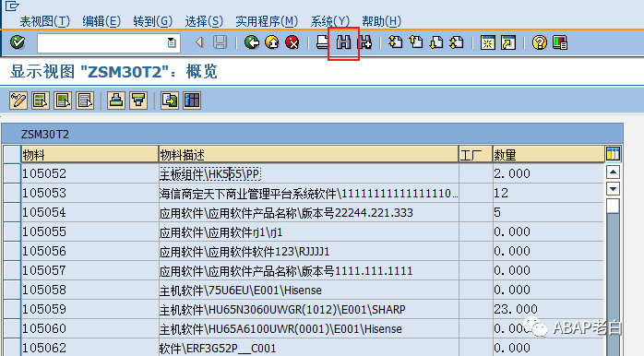Click the cell 软件\ERF3G52P__C001
The image size is (644, 356).
pos(308,348)
